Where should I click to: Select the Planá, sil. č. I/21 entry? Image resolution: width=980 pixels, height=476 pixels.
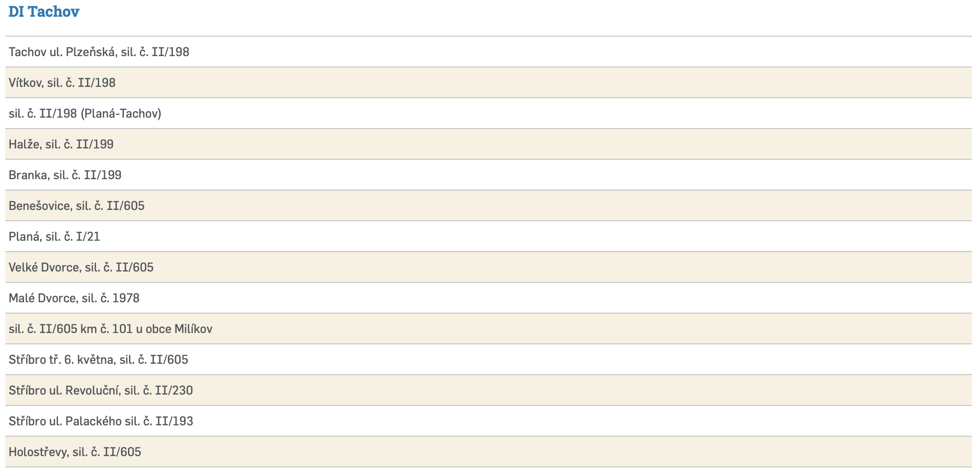click(54, 237)
